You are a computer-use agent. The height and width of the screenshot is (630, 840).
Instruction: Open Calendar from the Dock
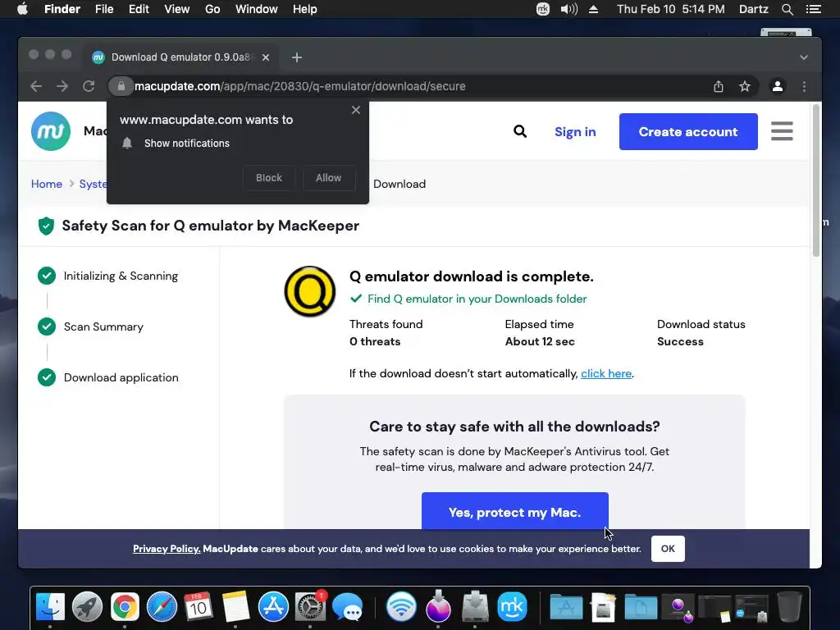click(x=199, y=607)
